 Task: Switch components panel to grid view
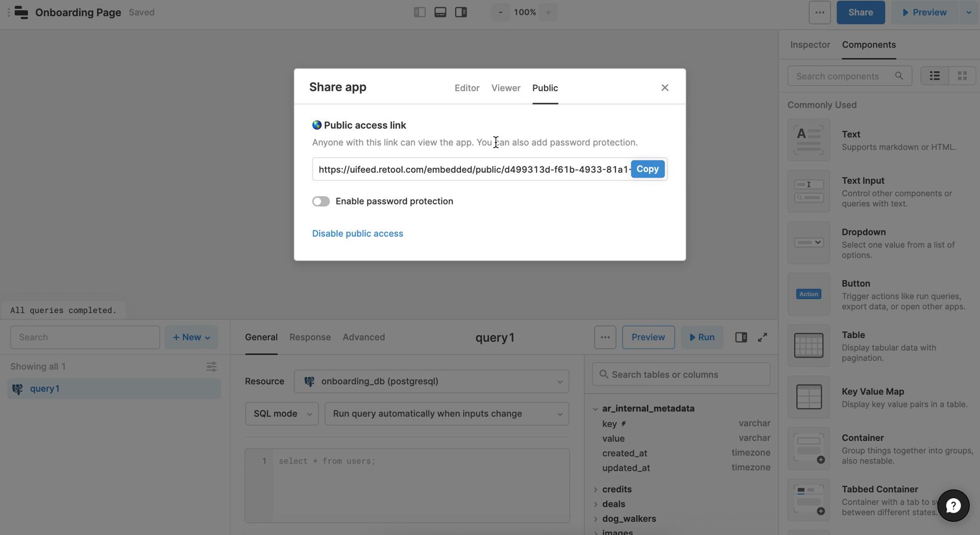point(962,76)
